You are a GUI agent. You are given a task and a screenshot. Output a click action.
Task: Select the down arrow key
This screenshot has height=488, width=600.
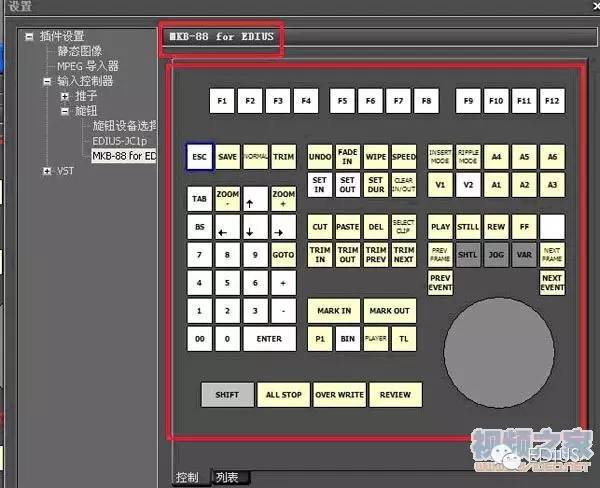256,227
